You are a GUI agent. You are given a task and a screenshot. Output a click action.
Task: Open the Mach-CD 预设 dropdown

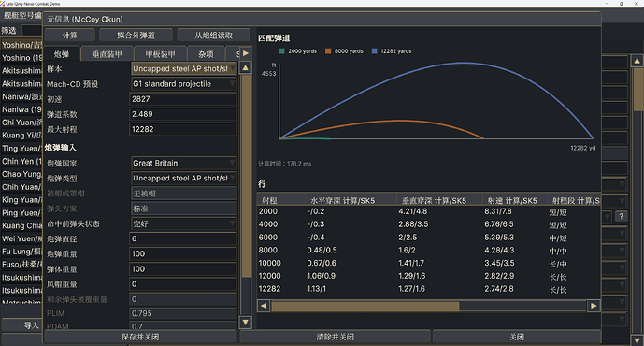coord(183,84)
